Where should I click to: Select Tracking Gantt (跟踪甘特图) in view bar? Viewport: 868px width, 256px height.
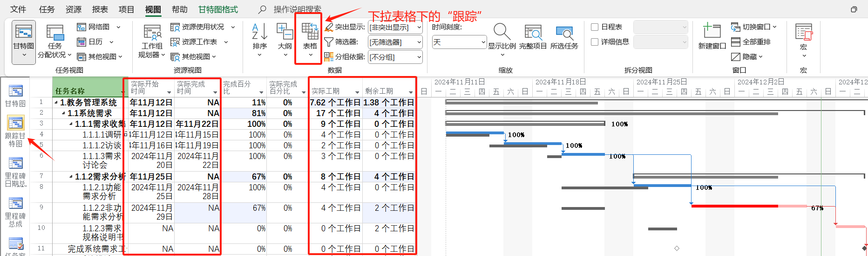[15, 131]
